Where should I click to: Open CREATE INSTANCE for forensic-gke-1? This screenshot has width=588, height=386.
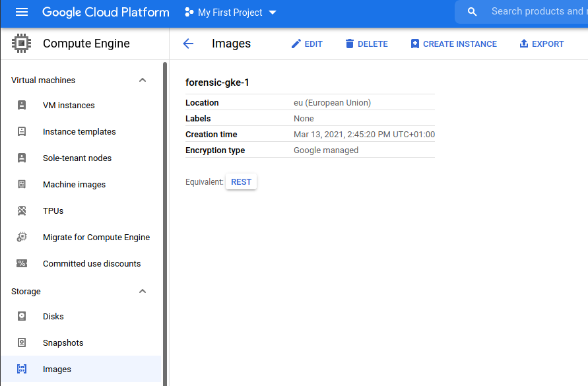pos(453,44)
